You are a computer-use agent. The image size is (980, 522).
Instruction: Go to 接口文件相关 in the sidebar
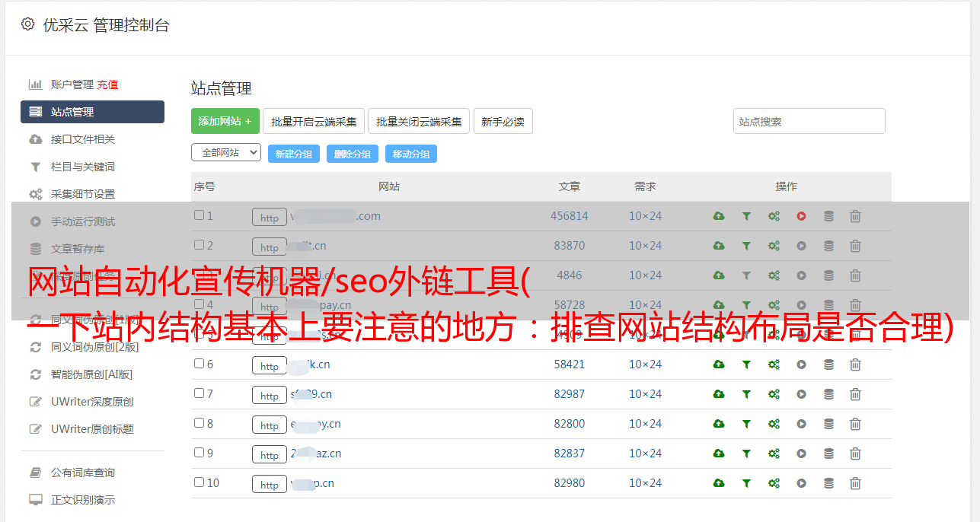click(x=82, y=139)
